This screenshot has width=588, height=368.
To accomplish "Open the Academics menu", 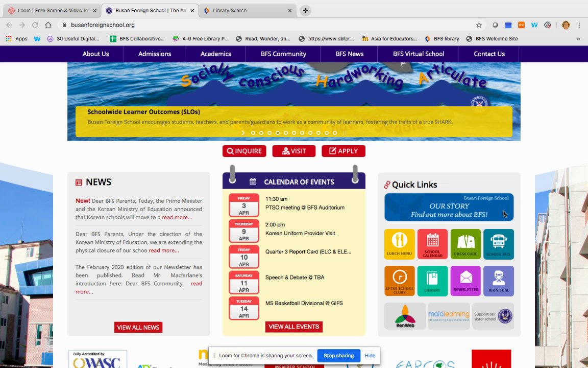I will coord(215,54).
